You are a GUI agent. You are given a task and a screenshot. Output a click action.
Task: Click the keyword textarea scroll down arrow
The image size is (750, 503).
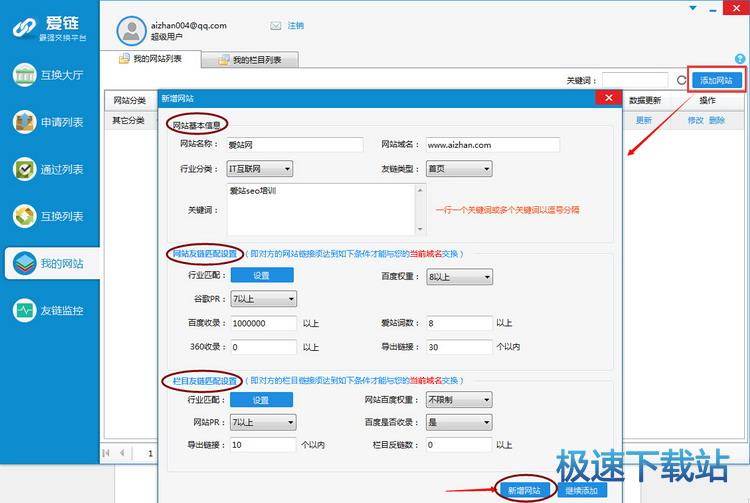[420, 229]
